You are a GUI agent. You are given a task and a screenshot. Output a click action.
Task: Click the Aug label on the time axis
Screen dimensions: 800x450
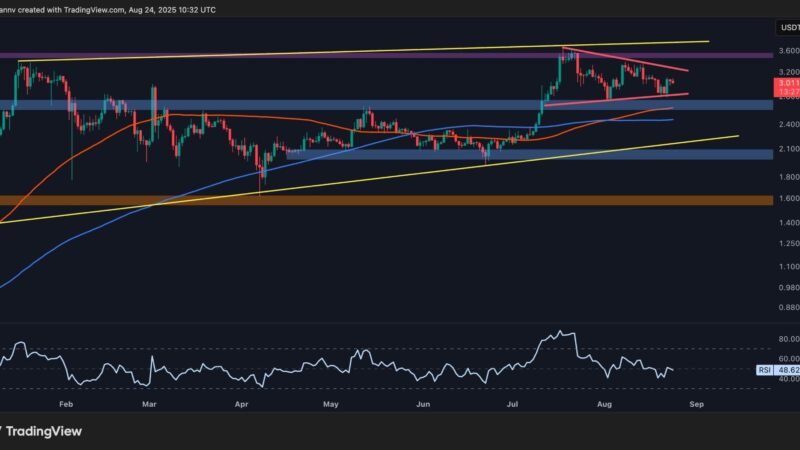[604, 404]
